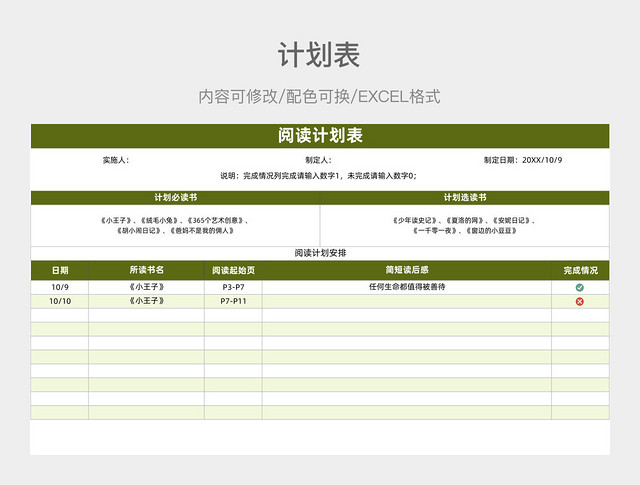Click the red cross icon in 10/10 row
This screenshot has width=640, height=485.
click(x=579, y=301)
